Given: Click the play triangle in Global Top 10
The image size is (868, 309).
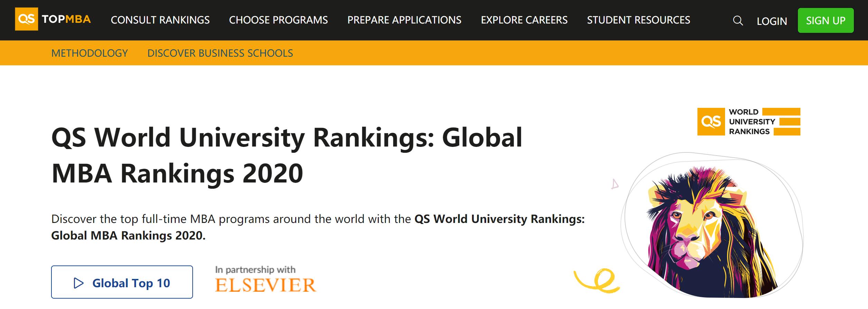Looking at the screenshot, I should [x=79, y=283].
